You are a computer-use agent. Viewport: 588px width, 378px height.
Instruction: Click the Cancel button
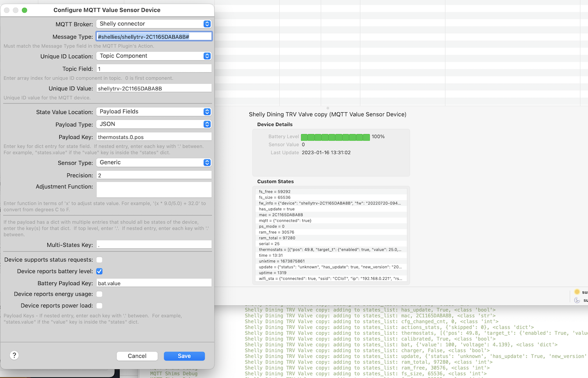tap(137, 356)
